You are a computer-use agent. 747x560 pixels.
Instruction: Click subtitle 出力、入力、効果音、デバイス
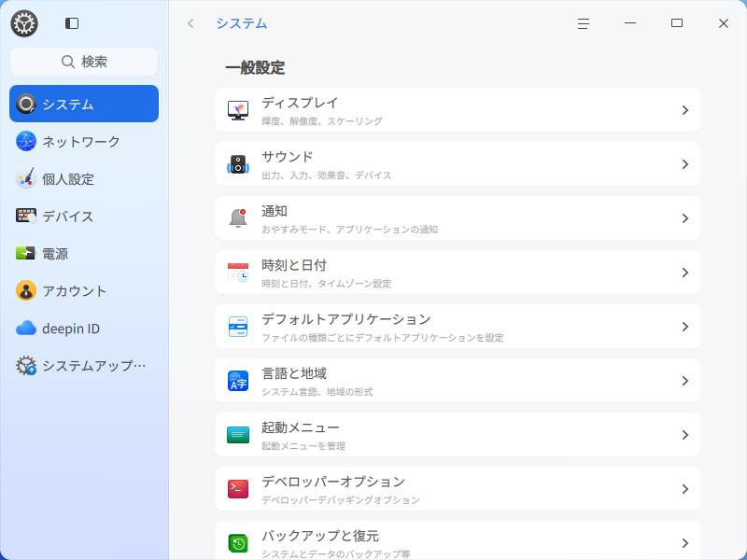[x=326, y=175]
